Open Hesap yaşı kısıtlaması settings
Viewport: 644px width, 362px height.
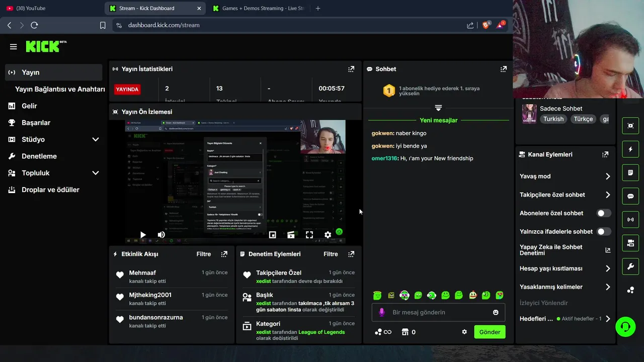pyautogui.click(x=565, y=268)
